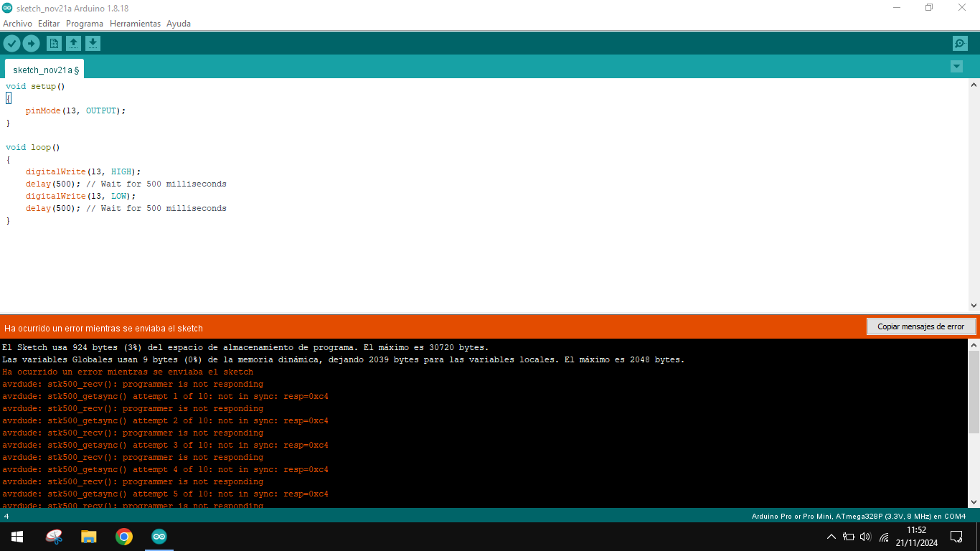Click the 'digitalWrite(13, HIGH);' line

pos(83,171)
